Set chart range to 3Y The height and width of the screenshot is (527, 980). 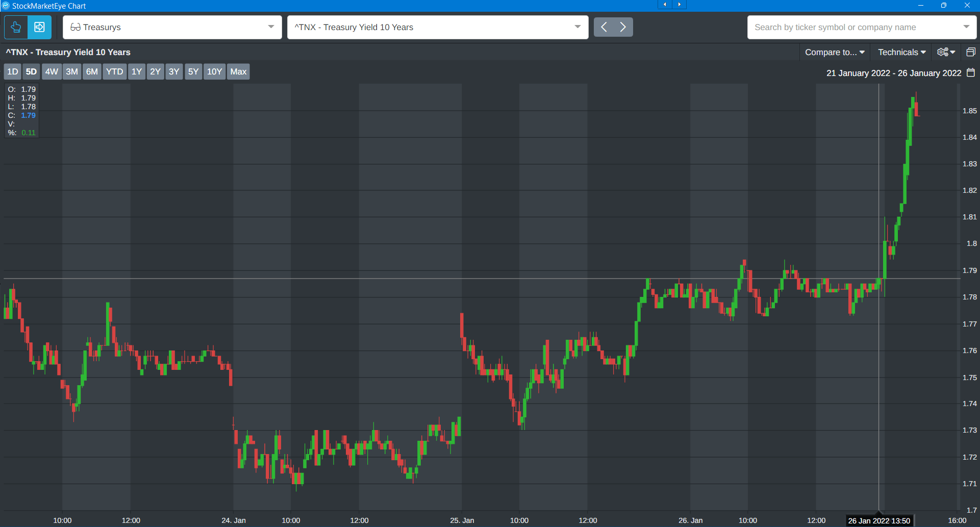174,71
